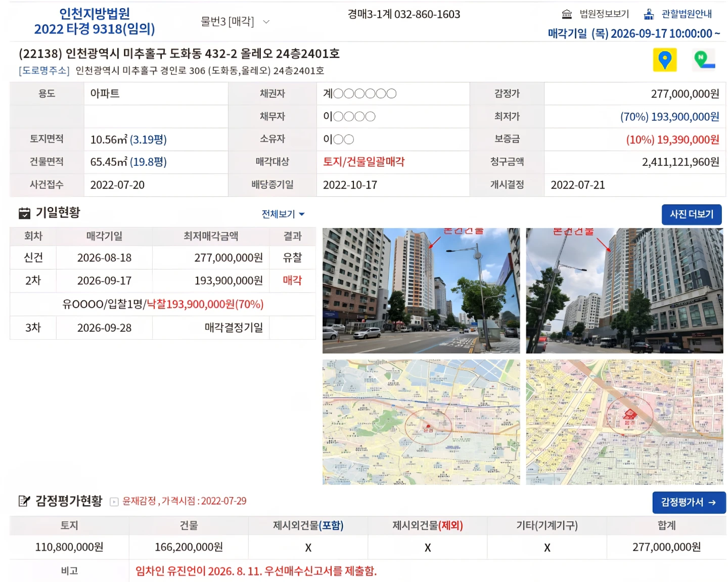Open the 전체보기 dropdown in 기일현황
This screenshot has width=728, height=582.
coord(283,214)
